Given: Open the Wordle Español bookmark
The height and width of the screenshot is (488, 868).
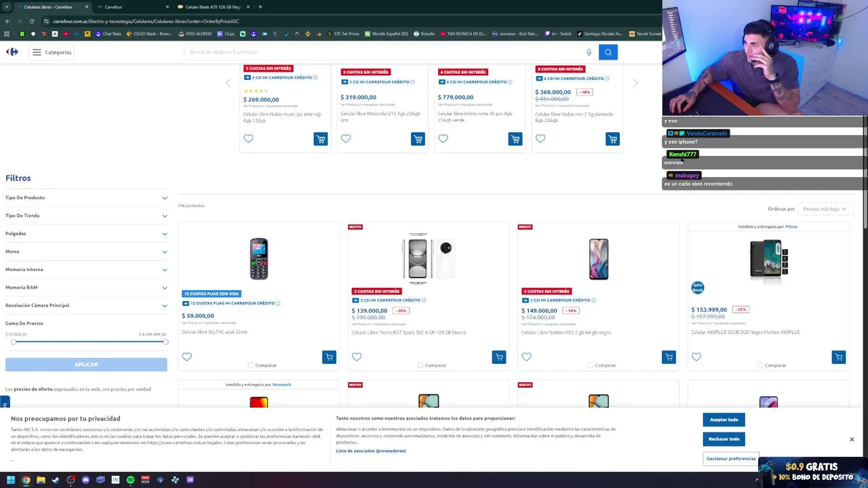Looking at the screenshot, I should [387, 34].
